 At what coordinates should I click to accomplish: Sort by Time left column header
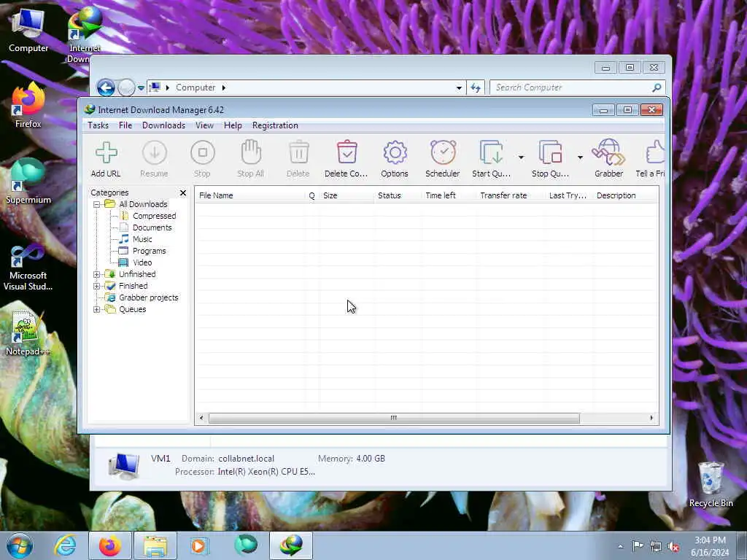coord(449,195)
